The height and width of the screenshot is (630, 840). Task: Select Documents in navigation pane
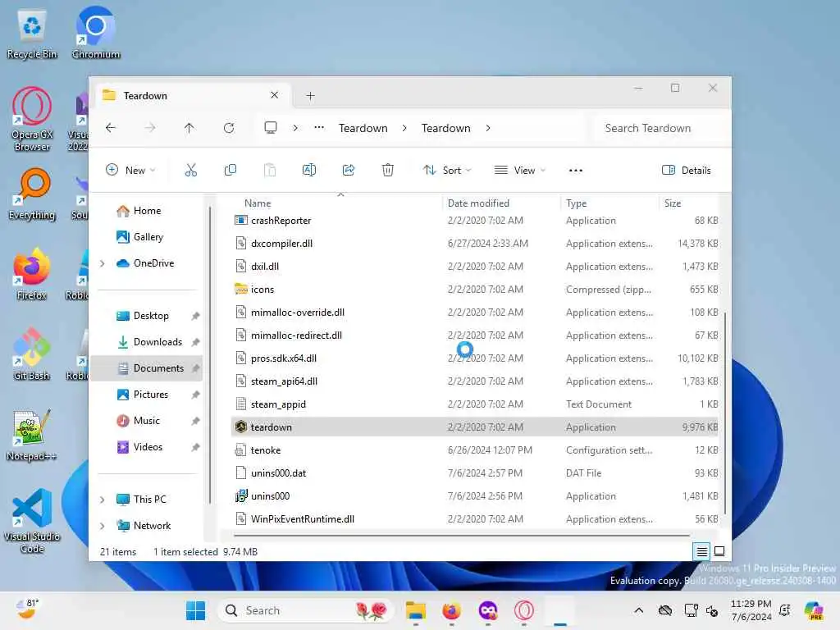point(147,368)
